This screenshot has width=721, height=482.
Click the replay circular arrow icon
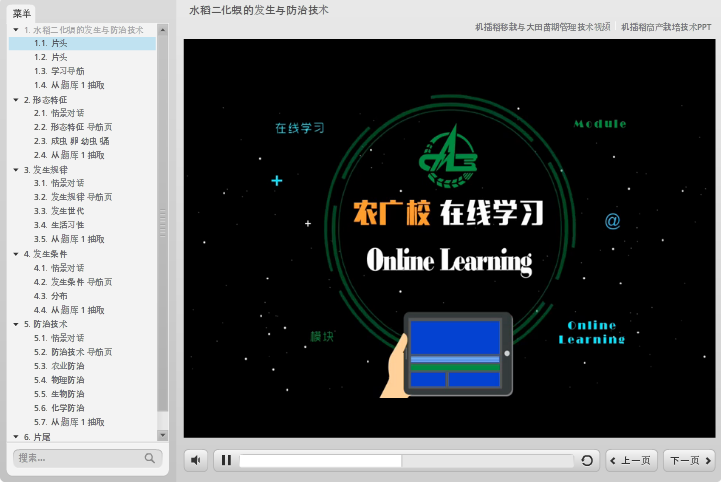coord(588,460)
